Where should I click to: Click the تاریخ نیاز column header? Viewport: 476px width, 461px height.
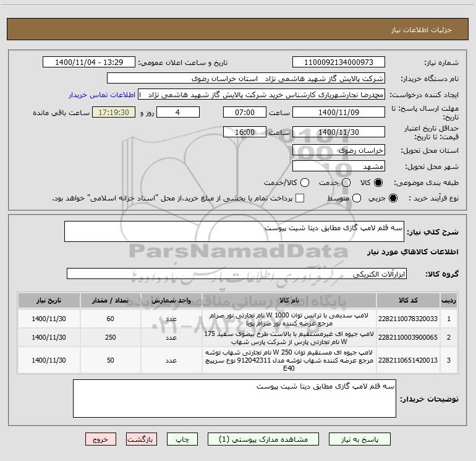coord(49,300)
